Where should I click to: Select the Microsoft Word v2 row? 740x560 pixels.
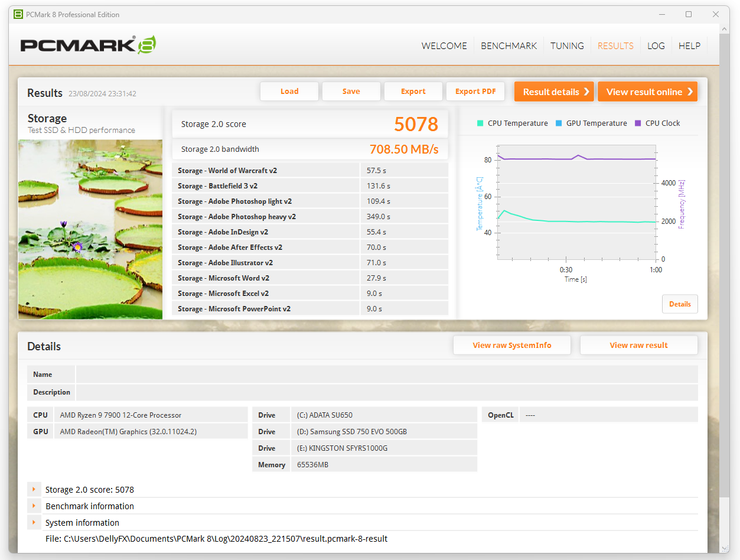coord(310,278)
